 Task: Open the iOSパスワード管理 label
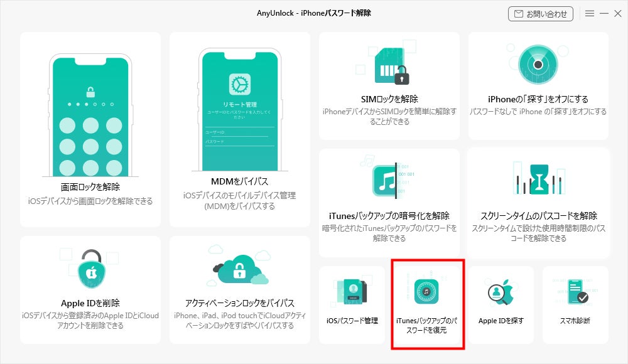click(x=352, y=321)
